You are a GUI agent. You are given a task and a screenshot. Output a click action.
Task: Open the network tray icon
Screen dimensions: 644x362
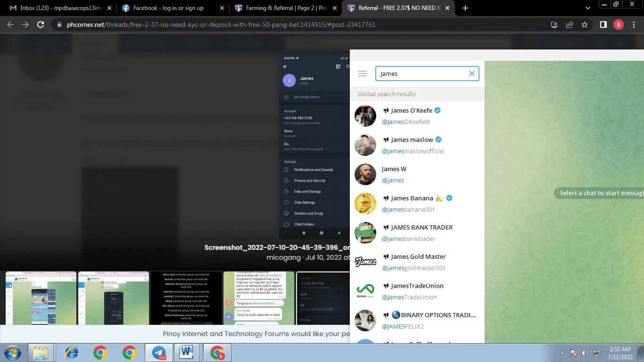point(596,353)
